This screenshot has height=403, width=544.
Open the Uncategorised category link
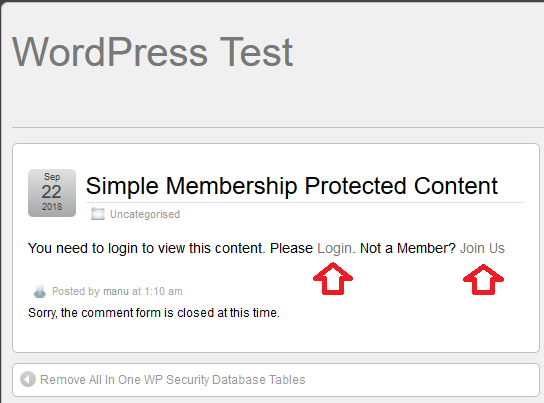click(145, 214)
